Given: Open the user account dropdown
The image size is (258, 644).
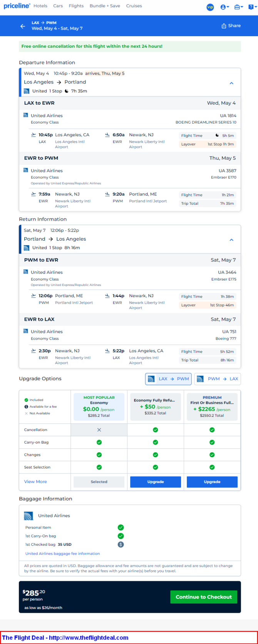Looking at the screenshot, I should point(224,7).
